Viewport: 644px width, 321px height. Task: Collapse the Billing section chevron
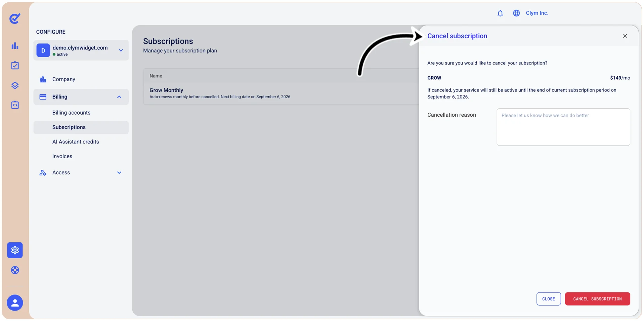119,97
